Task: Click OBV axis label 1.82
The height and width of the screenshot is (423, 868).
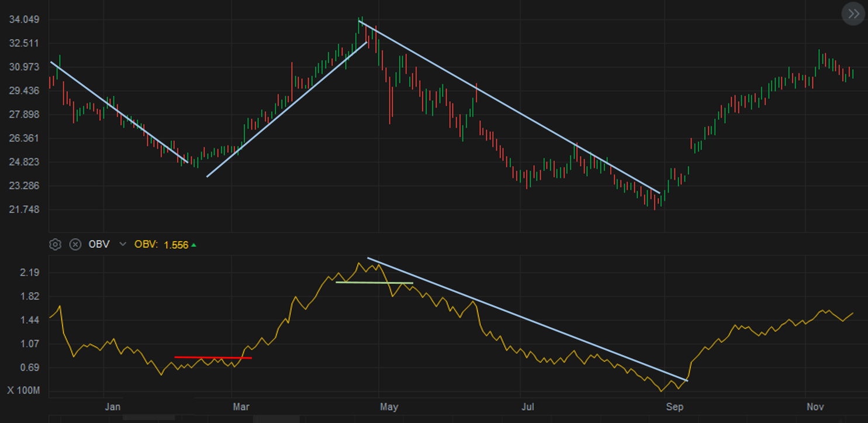Action: click(29, 297)
